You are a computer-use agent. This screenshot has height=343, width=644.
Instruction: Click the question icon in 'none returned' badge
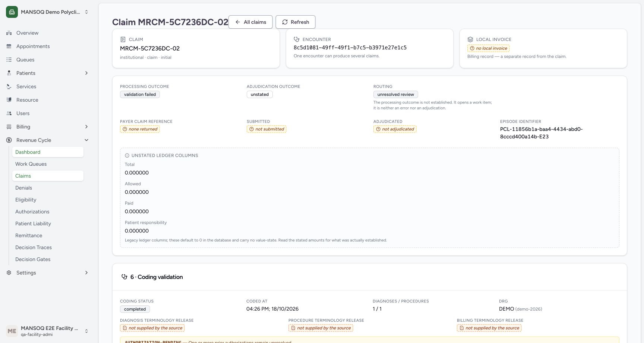[x=125, y=129]
